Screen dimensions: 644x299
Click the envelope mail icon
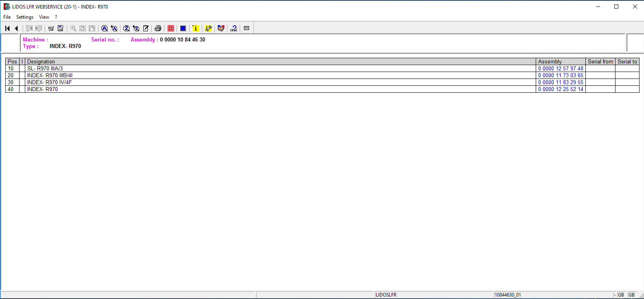pos(246,28)
